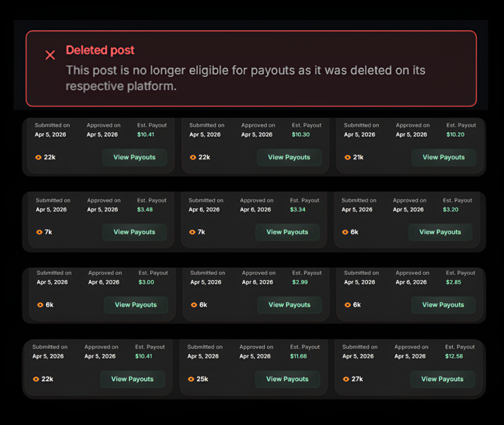Click Approved on Apr 6, 2026 in the $2.99 card
Viewport: 504px width, 425px height.
257,282
